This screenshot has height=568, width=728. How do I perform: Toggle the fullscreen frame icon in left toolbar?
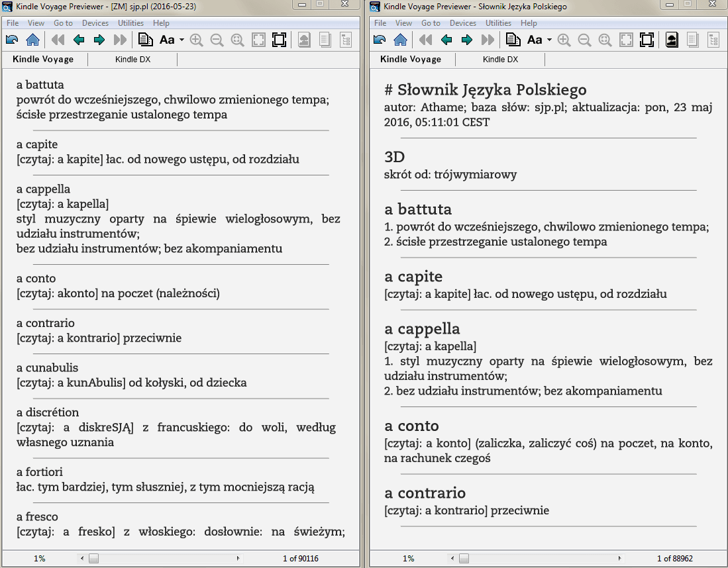tap(279, 40)
